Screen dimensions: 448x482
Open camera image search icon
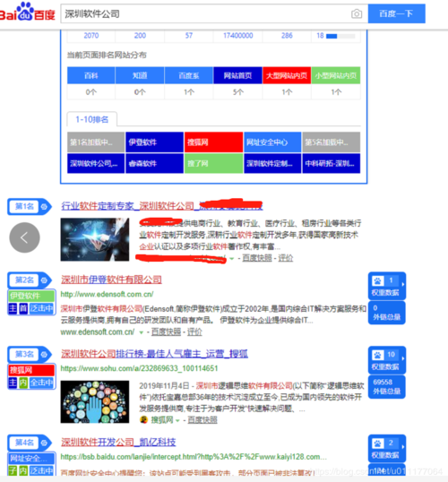[357, 13]
